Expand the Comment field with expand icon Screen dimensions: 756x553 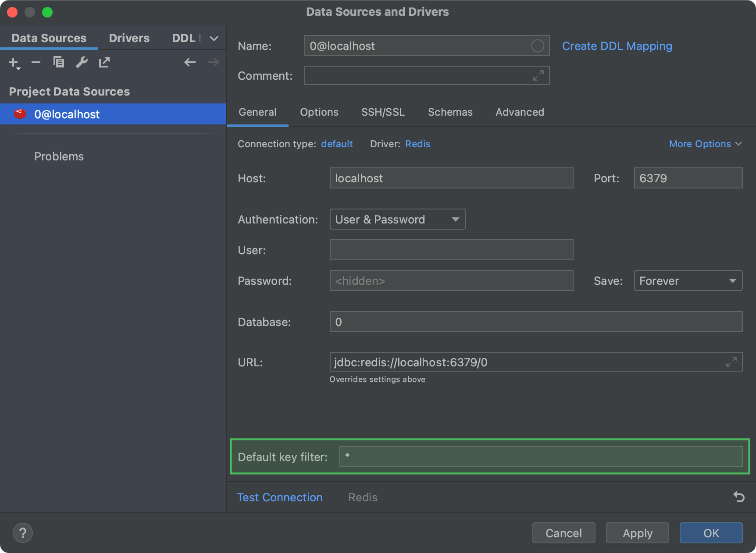click(x=538, y=76)
